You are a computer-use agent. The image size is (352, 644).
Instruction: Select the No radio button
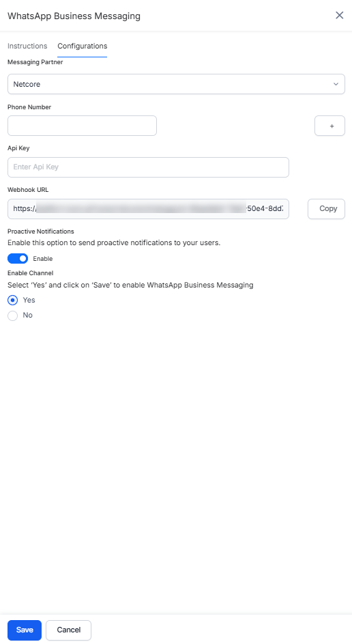[x=13, y=316]
